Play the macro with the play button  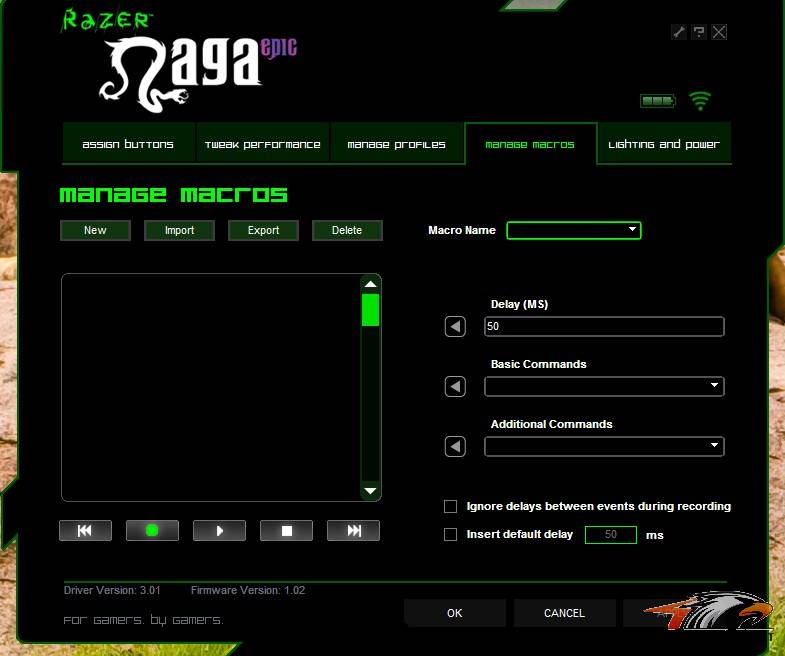(219, 531)
